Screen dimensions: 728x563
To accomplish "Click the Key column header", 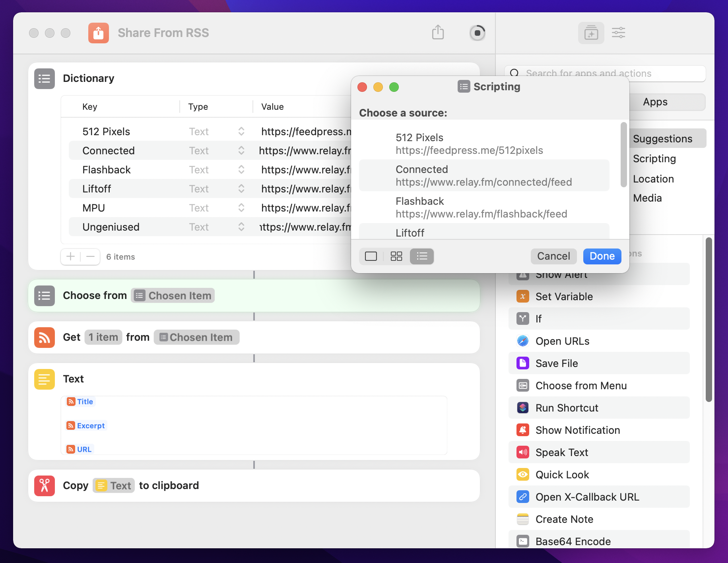I will click(90, 107).
